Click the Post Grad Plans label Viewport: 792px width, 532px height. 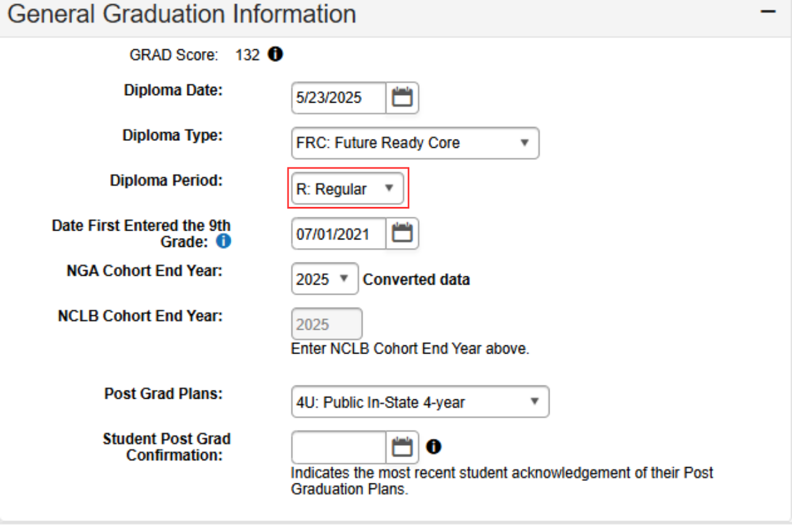coord(163,393)
